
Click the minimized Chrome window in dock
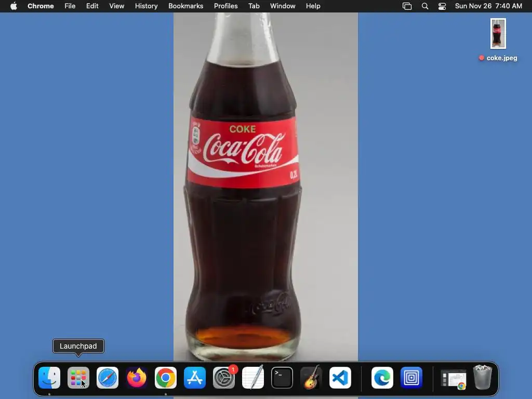(x=454, y=379)
